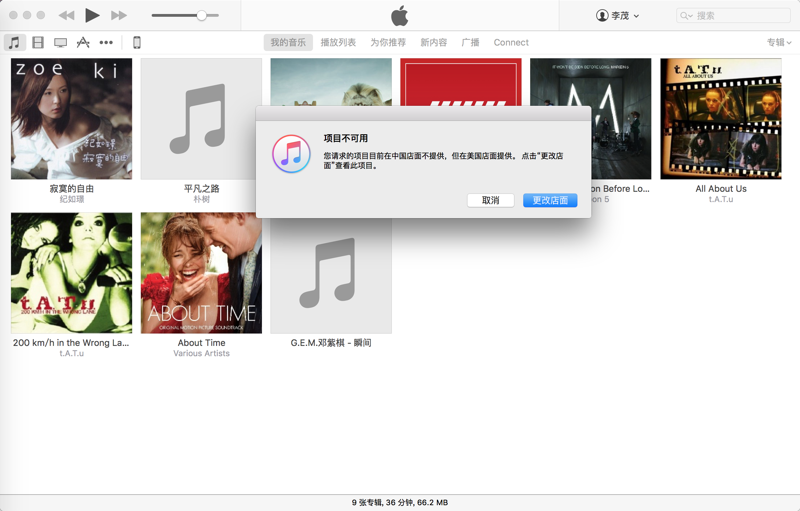Open the 专辑 view dropdown
The width and height of the screenshot is (800, 511).
pos(779,42)
